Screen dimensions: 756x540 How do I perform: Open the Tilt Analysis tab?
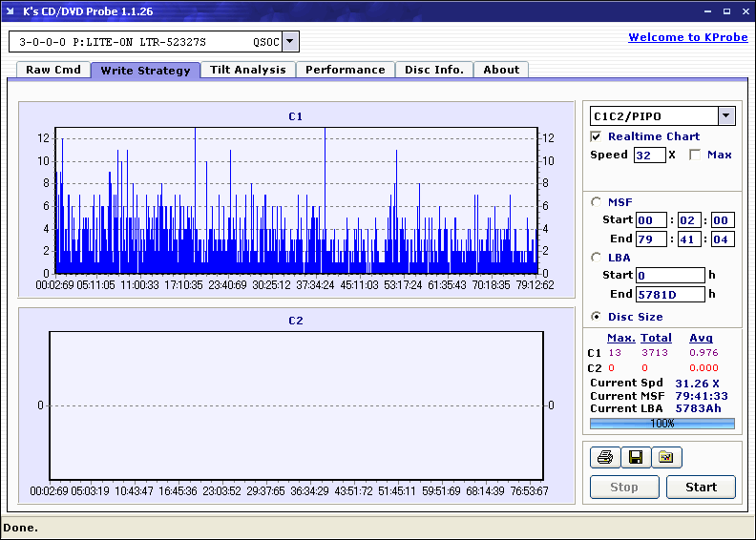[248, 70]
